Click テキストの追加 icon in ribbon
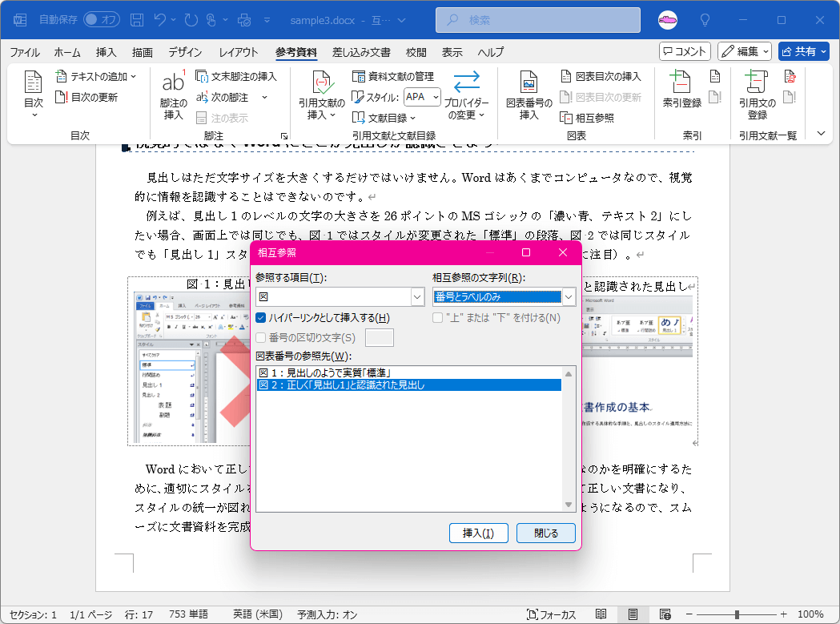This screenshot has height=624, width=840. [x=61, y=76]
